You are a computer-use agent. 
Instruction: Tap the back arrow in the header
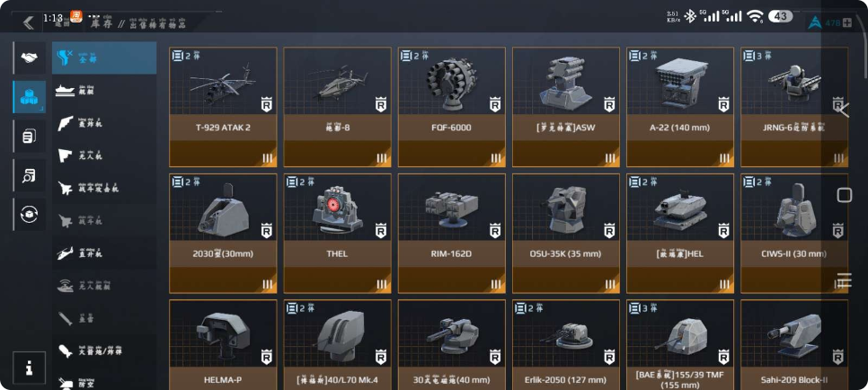tap(28, 22)
